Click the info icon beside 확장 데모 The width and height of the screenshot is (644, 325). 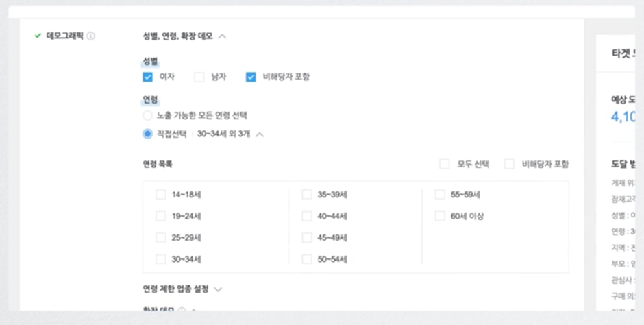pyautogui.click(x=182, y=309)
